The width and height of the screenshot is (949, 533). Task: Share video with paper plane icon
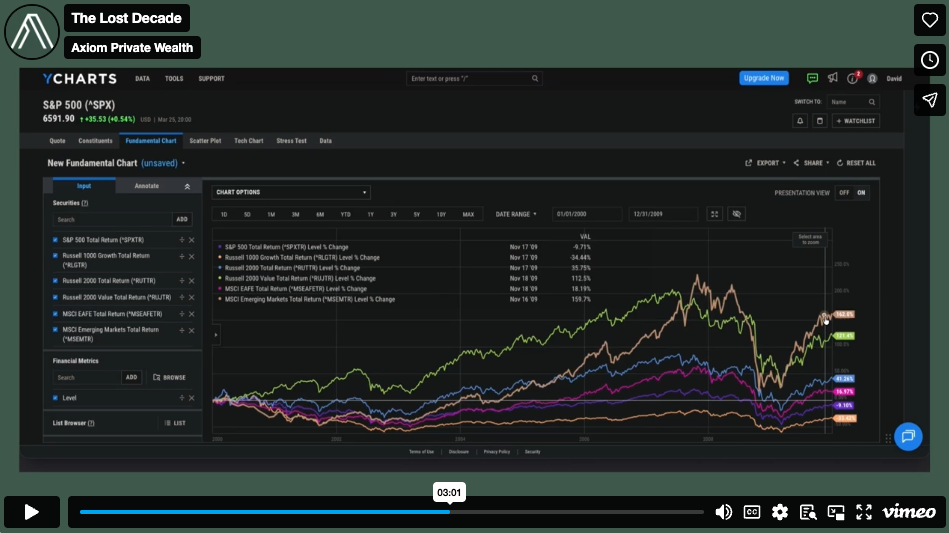point(930,100)
